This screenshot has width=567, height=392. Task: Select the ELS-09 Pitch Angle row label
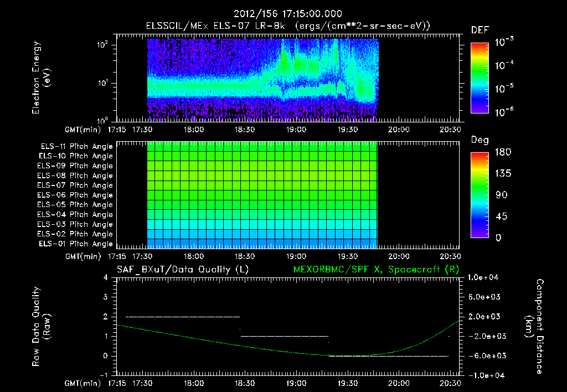75,166
